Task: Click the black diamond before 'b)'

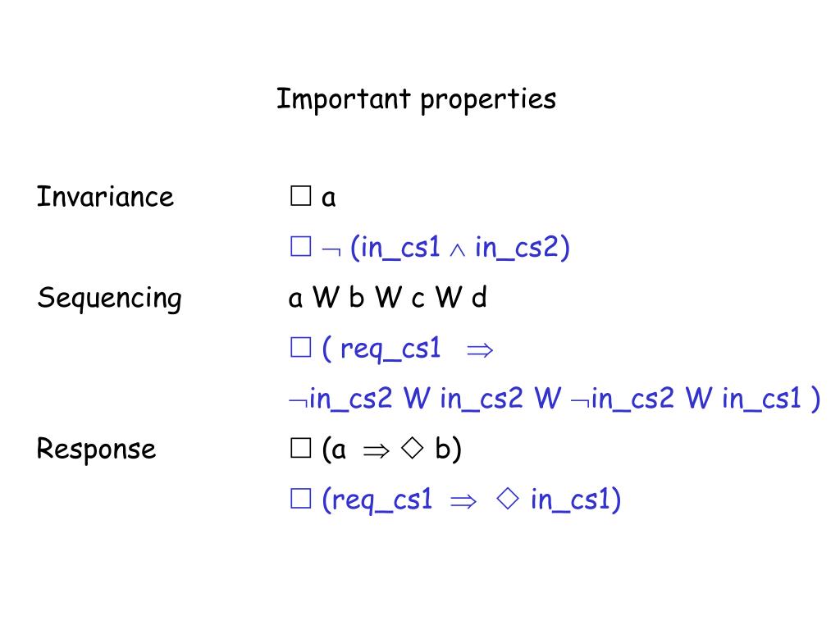Action: coord(412,448)
